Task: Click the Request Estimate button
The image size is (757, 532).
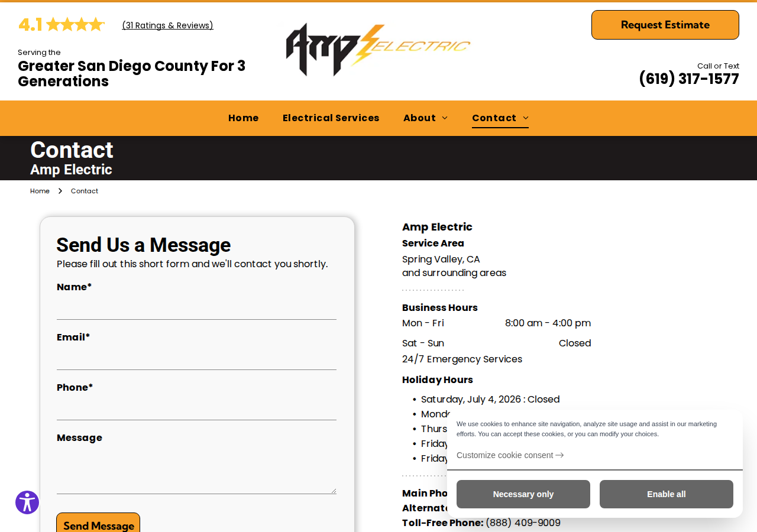Action: [665, 25]
